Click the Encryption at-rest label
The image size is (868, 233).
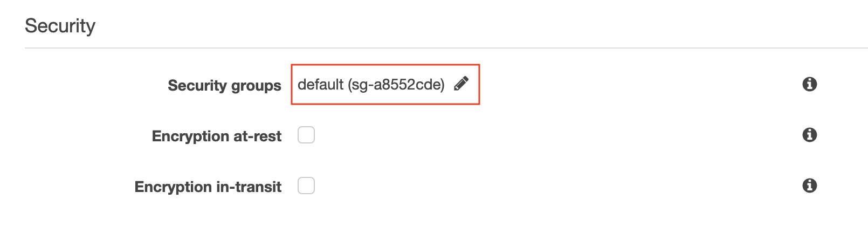click(x=216, y=136)
